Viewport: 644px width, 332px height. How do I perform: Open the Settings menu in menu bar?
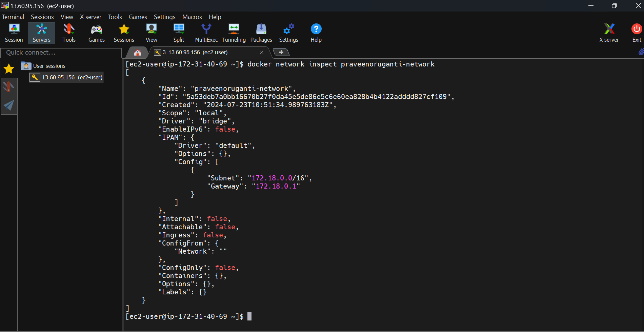[x=165, y=17]
